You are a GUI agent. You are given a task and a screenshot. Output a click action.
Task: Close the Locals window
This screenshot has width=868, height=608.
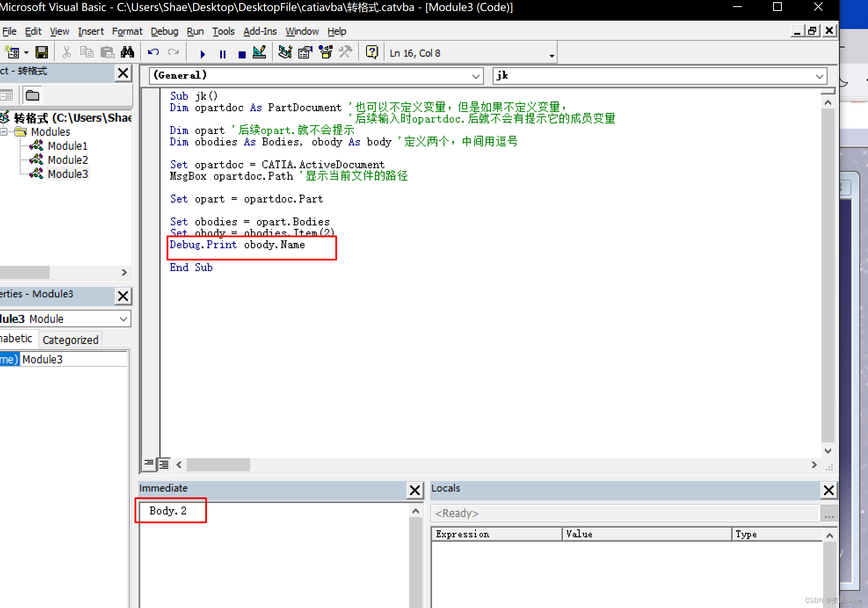(x=829, y=490)
